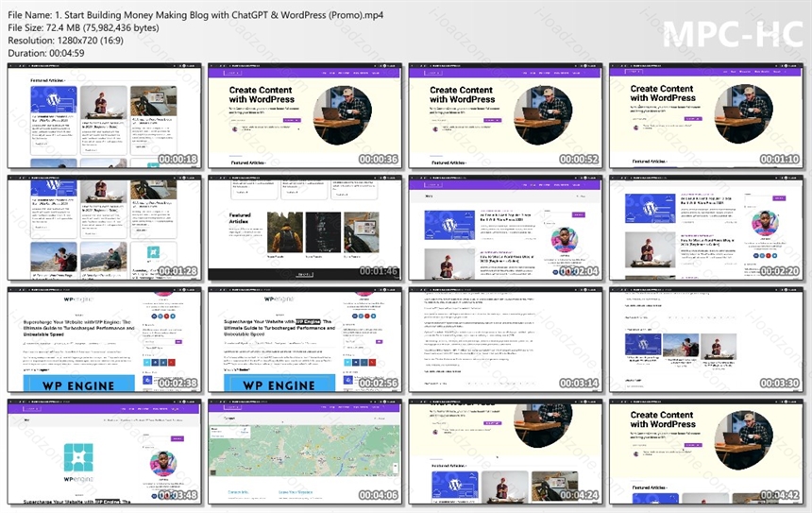This screenshot has width=812, height=513.
Task: Choose the frame stamped 00:02:04
Action: (505, 228)
